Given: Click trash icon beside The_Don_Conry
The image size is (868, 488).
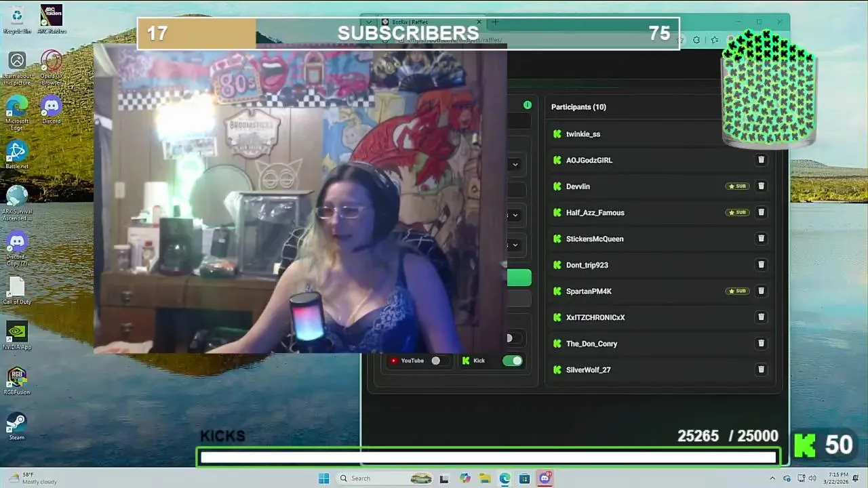Looking at the screenshot, I should [761, 344].
